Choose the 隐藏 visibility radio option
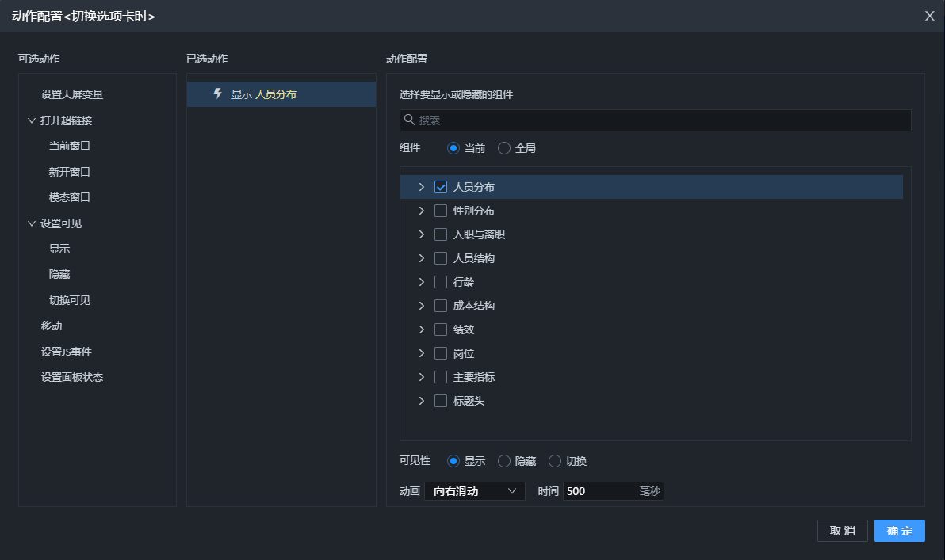The width and height of the screenshot is (945, 560). (x=504, y=461)
